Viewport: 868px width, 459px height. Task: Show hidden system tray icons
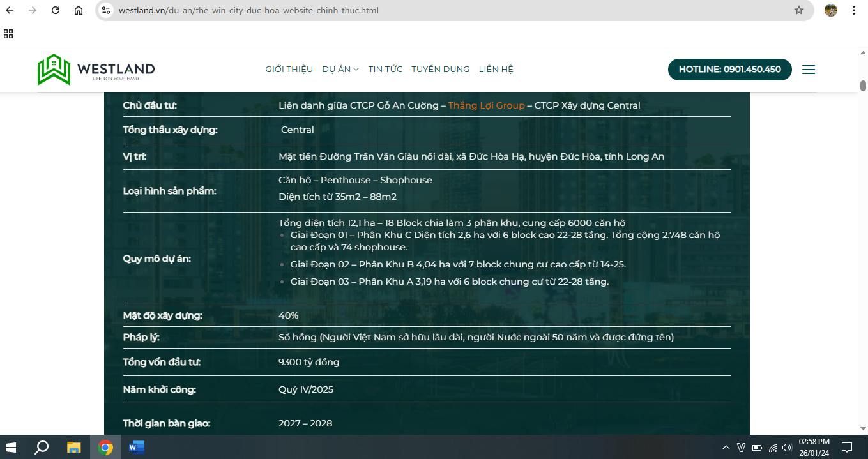point(726,448)
